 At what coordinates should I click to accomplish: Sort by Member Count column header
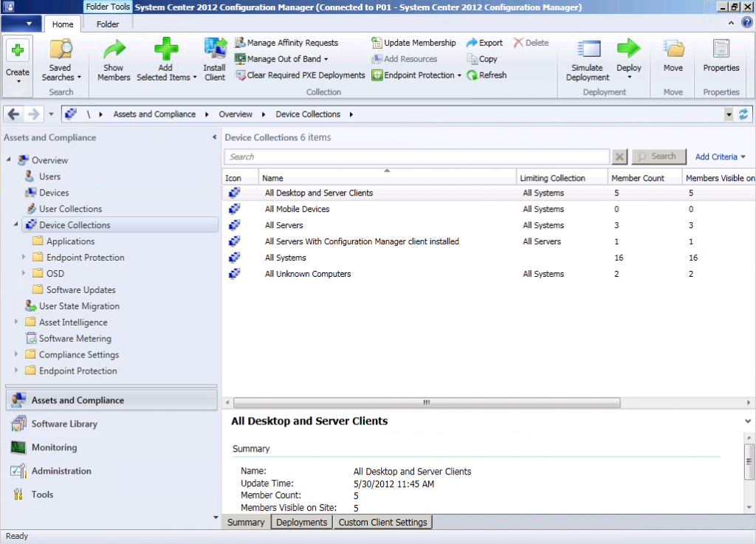pos(645,178)
